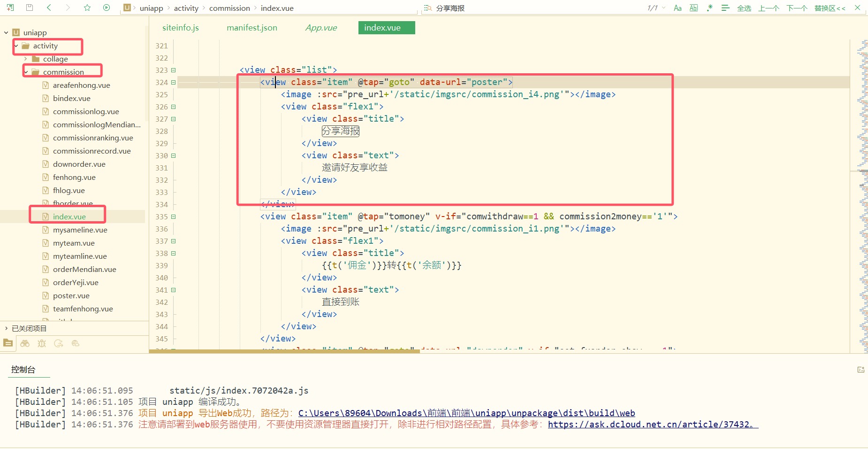Screen dimensions: 868x449
Task: Select the index.vue tab
Action: pyautogui.click(x=387, y=28)
